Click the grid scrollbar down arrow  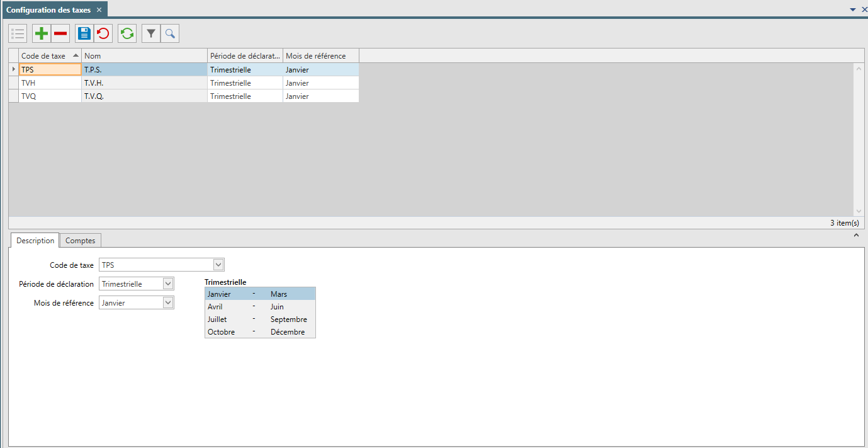(859, 211)
